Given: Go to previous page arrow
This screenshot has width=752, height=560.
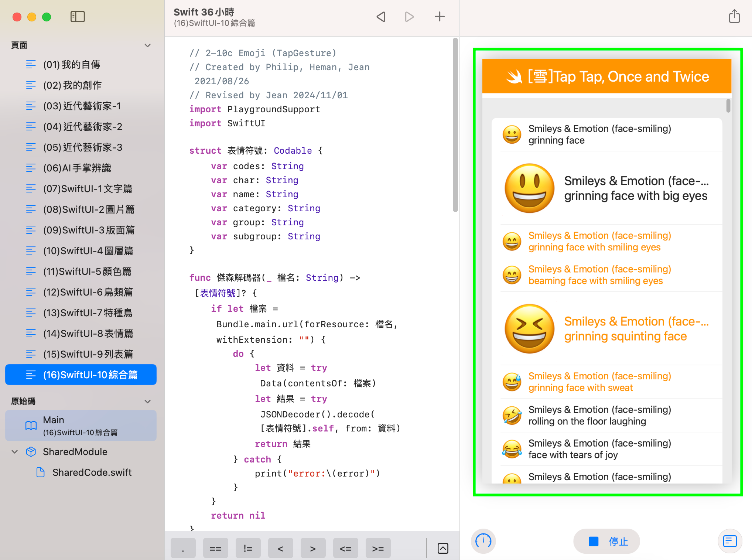Looking at the screenshot, I should [381, 17].
